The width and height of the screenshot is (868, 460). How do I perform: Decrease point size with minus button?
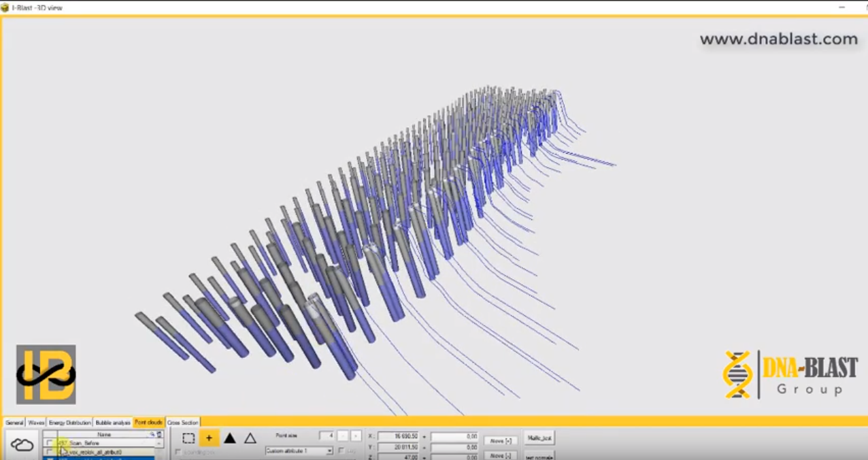click(x=343, y=436)
